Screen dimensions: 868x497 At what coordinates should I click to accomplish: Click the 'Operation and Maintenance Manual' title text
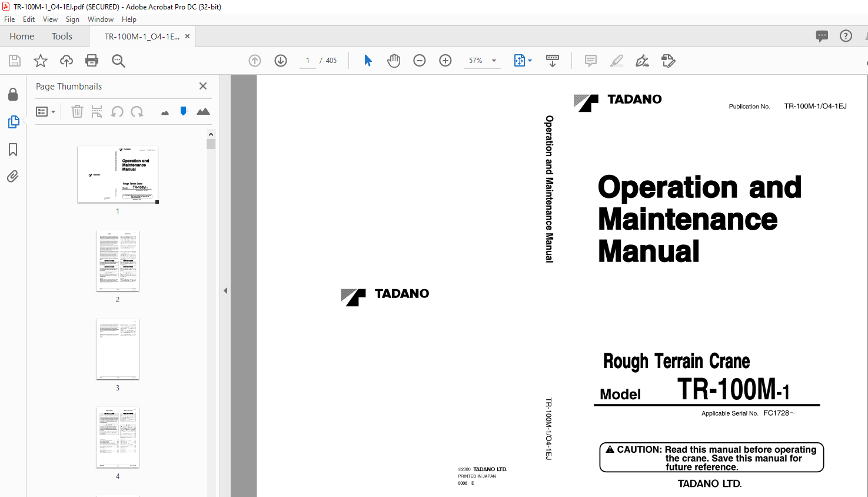tap(699, 219)
